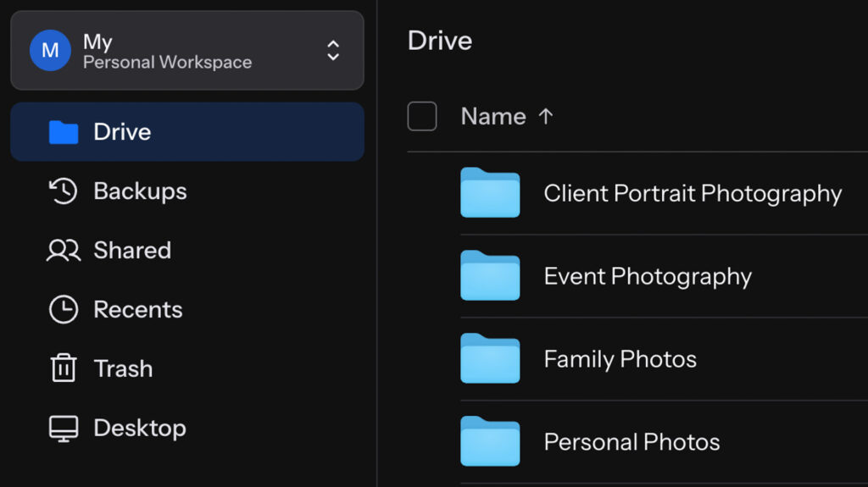Open Recents in the sidebar

(187, 309)
